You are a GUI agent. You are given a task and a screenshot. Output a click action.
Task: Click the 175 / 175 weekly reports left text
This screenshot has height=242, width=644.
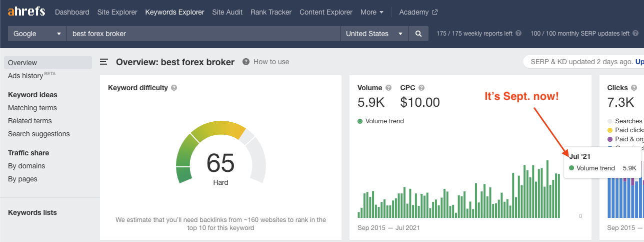click(474, 34)
